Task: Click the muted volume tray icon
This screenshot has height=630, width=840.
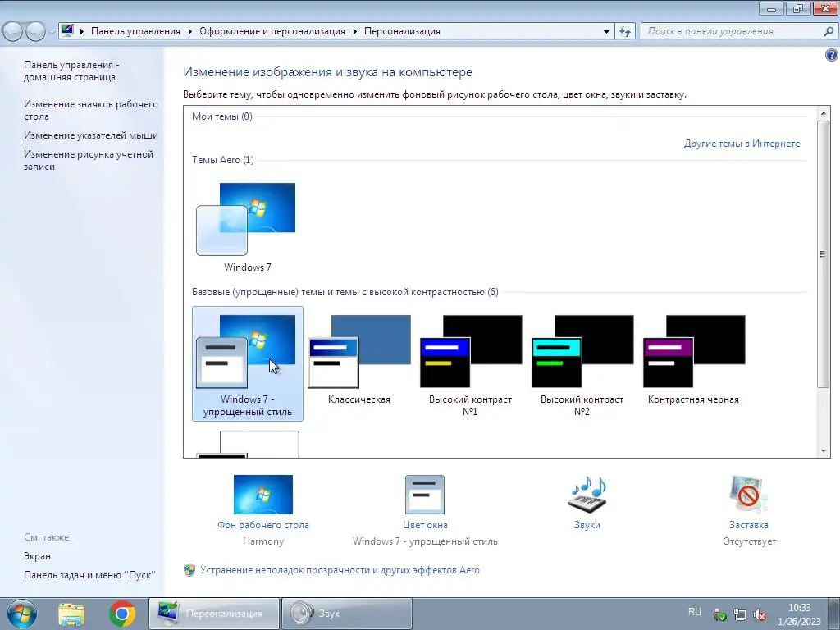Action: [x=759, y=615]
